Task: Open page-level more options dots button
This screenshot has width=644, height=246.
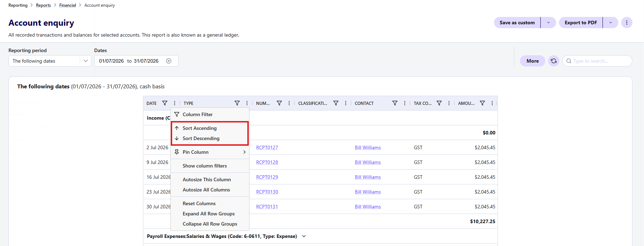Action: point(627,23)
